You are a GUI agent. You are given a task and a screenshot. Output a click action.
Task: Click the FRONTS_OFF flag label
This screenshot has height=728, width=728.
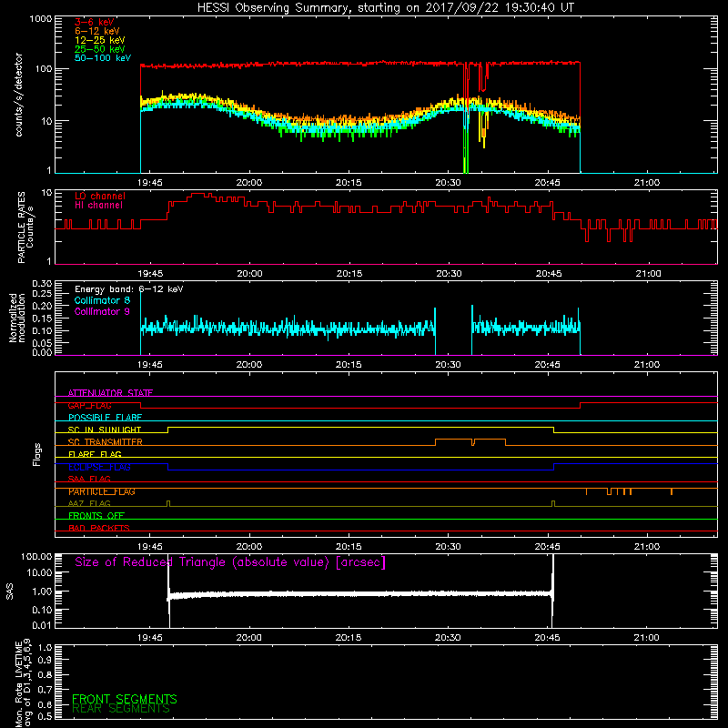96,516
